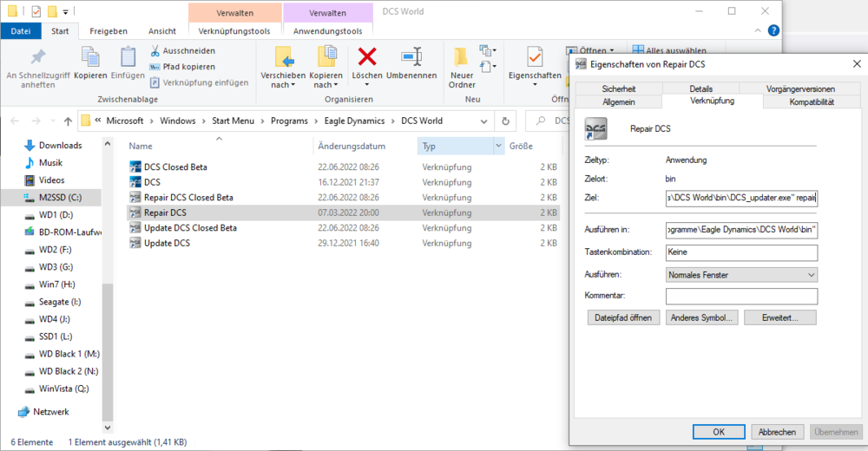Click the Explorer help question mark icon
The image size is (868, 451).
point(774,31)
